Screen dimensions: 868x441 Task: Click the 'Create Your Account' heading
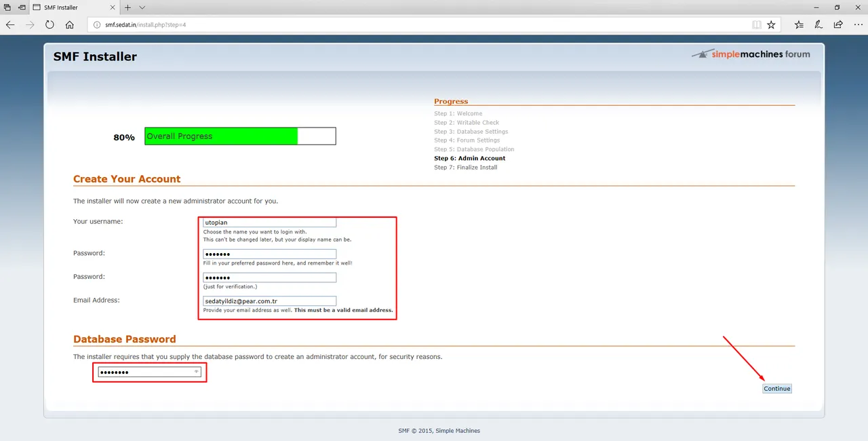127,179
